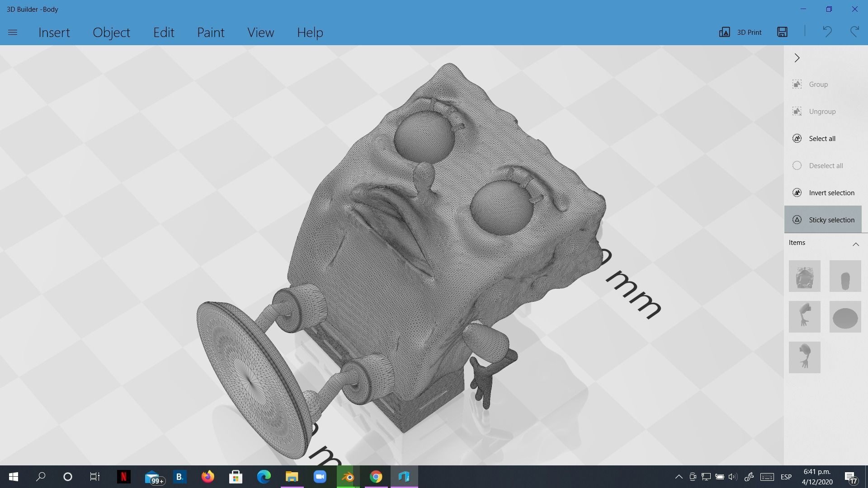Image resolution: width=868 pixels, height=488 pixels.
Task: Switch to Blender from taskbar
Action: [x=348, y=477]
